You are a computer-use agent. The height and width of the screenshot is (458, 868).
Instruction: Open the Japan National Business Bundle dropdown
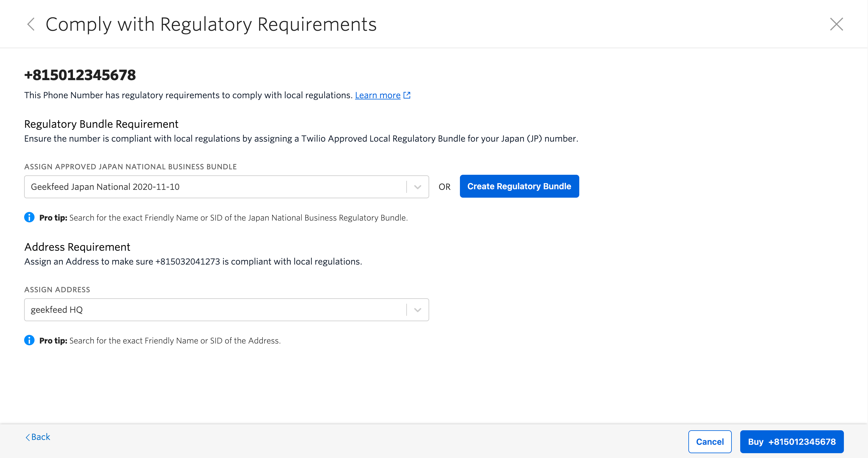pyautogui.click(x=226, y=187)
